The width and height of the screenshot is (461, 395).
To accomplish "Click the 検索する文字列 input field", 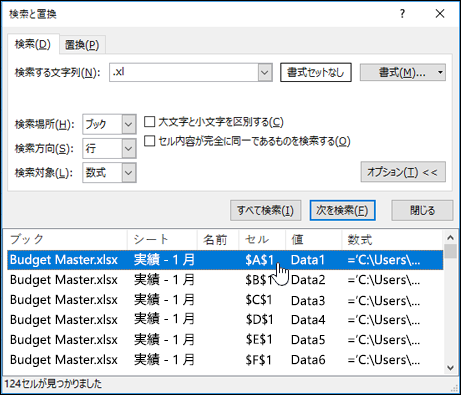I will (184, 72).
